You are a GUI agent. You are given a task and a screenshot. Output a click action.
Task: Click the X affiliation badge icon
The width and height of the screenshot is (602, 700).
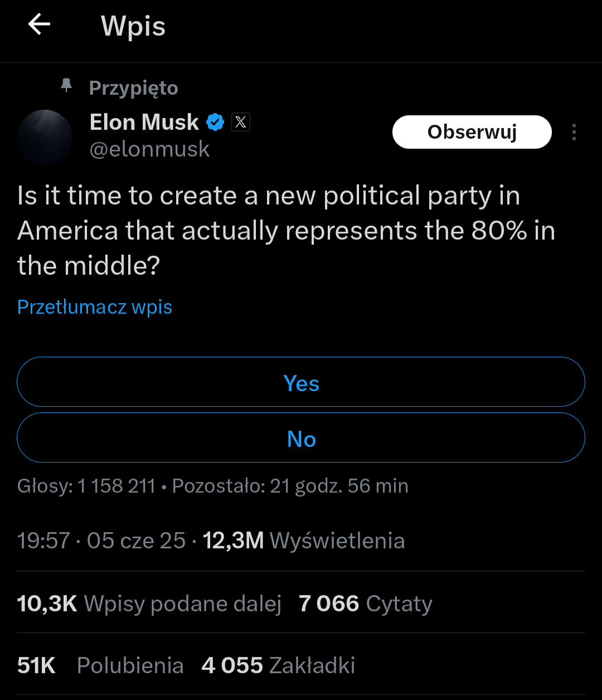241,123
